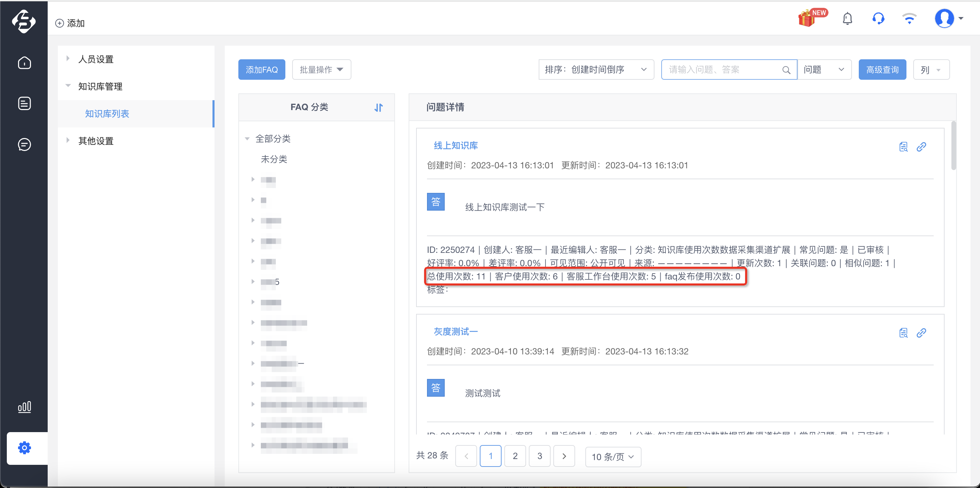Open notifications bell icon
Viewport: 980px width, 488px height.
847,18
